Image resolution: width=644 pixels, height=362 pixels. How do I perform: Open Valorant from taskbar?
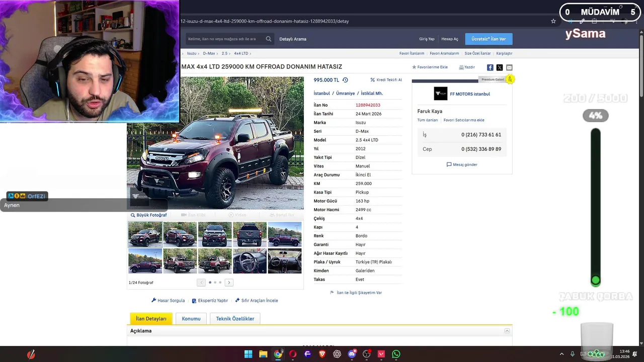[x=381, y=354]
